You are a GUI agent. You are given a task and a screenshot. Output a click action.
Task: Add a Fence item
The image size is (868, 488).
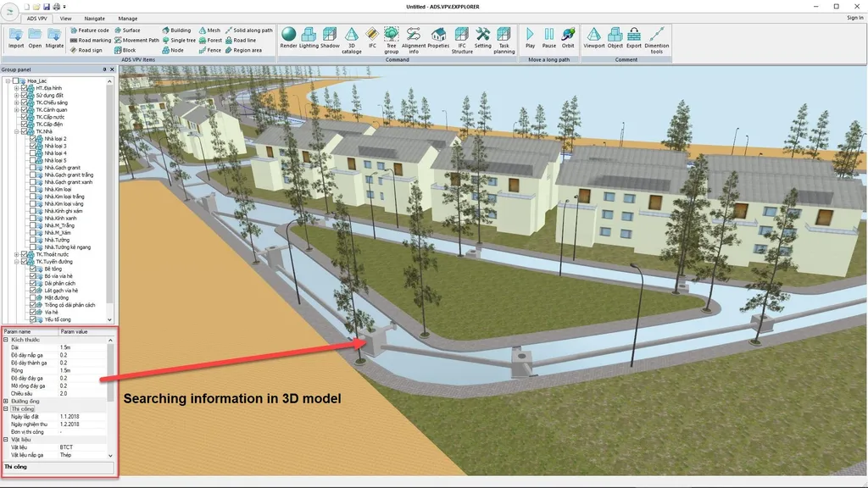pyautogui.click(x=210, y=50)
